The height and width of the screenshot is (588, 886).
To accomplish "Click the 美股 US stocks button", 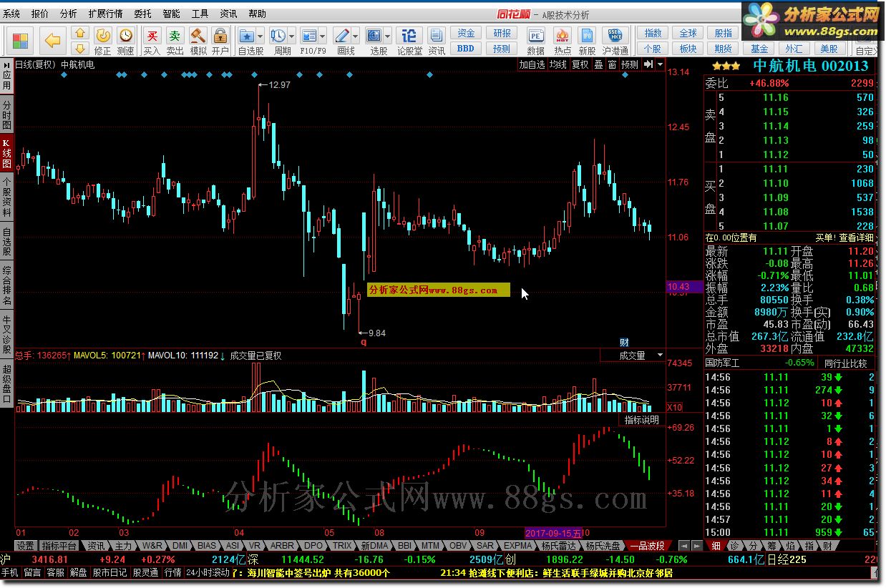I will 829,49.
